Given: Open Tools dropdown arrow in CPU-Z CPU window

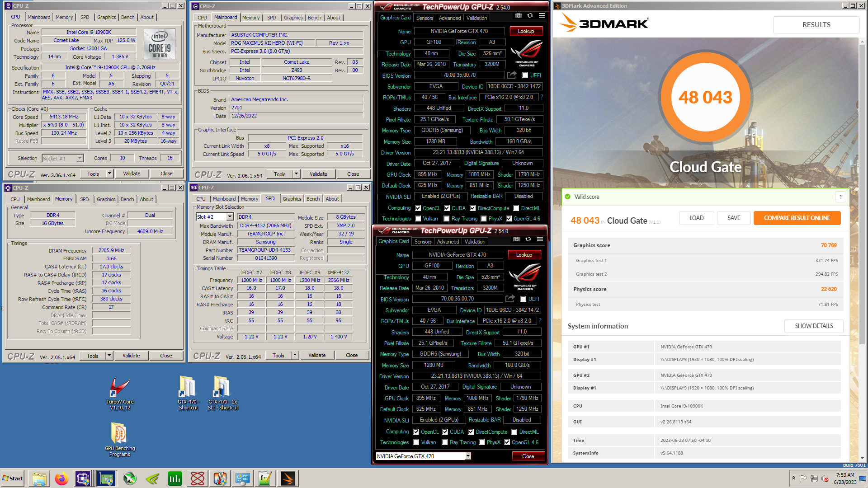Looking at the screenshot, I should pyautogui.click(x=109, y=174).
